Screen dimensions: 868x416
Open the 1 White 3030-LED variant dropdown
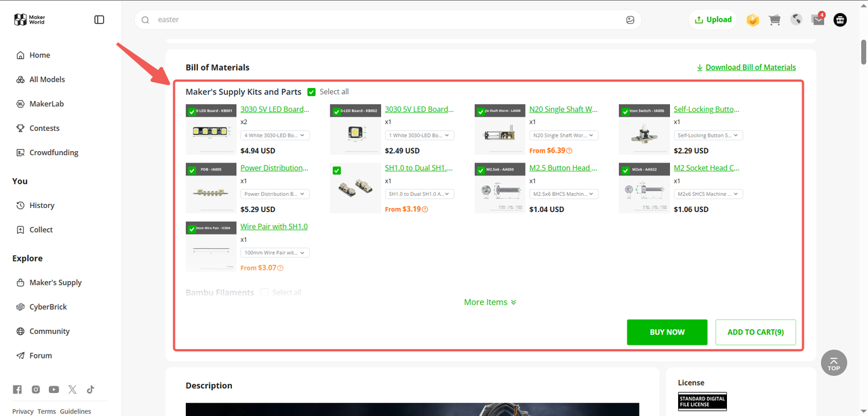419,136
